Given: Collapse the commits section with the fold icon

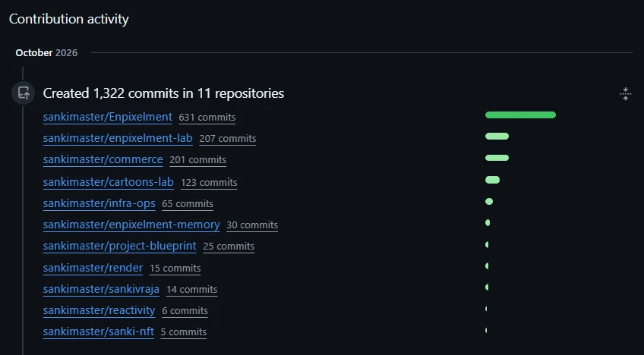Looking at the screenshot, I should pyautogui.click(x=625, y=94).
